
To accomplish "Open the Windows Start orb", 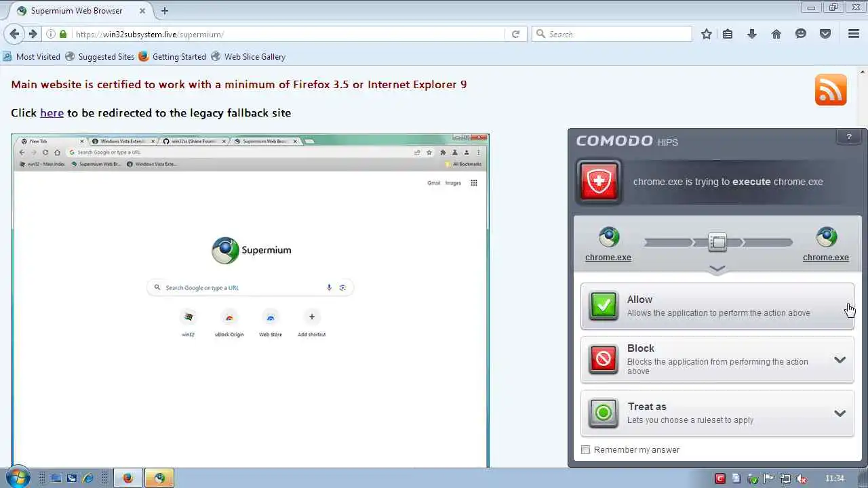I will [x=16, y=478].
